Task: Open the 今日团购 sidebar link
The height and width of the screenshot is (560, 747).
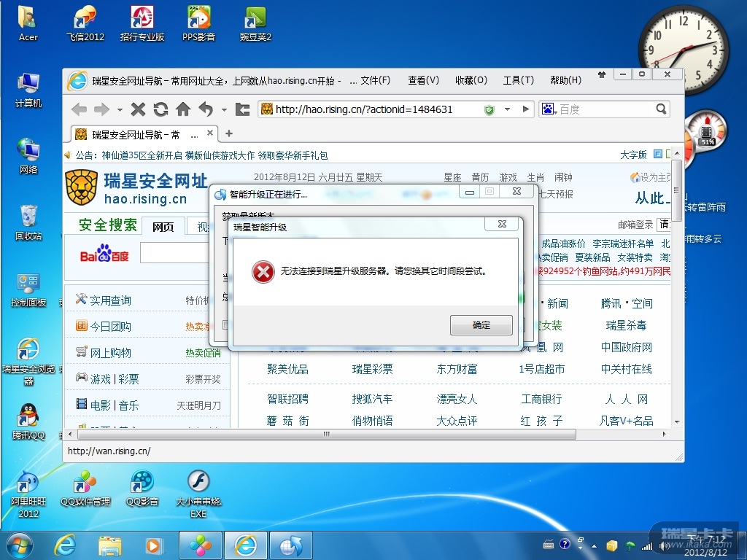Action: tap(110, 327)
